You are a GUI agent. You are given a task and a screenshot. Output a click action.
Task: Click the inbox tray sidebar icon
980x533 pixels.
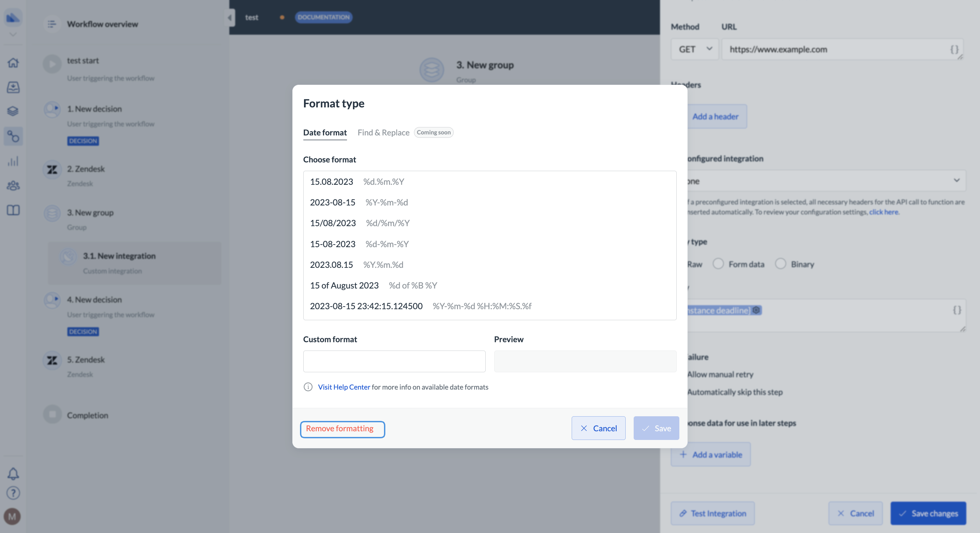tap(13, 87)
